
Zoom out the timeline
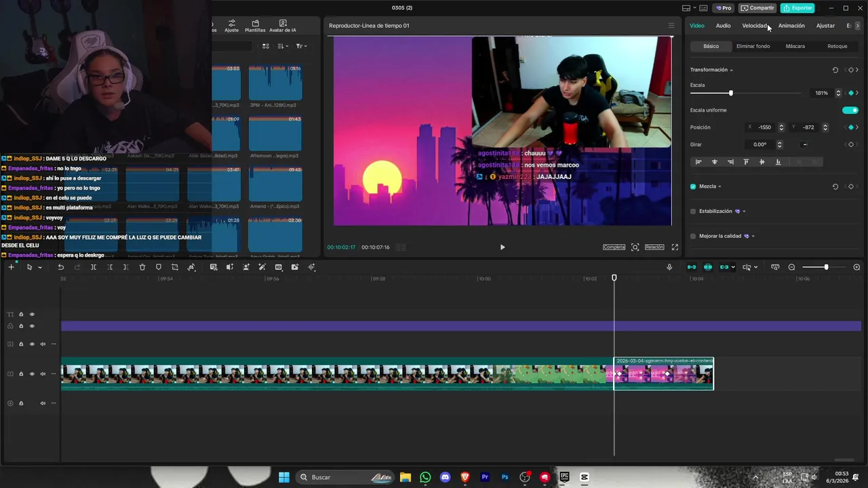coord(791,267)
